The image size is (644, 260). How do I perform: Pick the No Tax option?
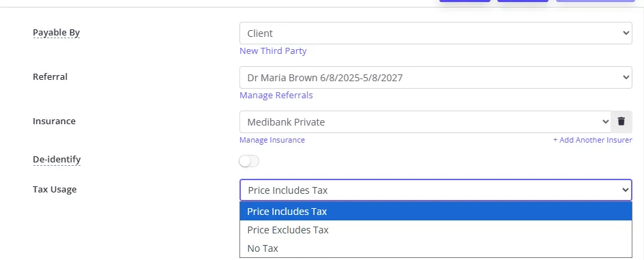[x=436, y=248]
